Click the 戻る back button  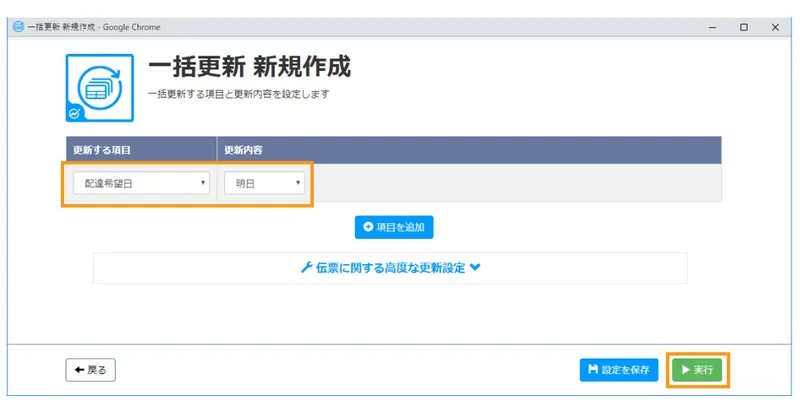click(x=90, y=370)
